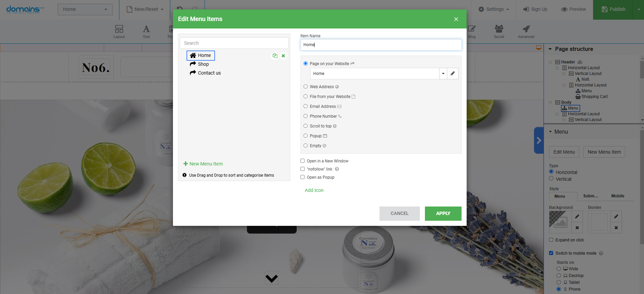Click the Apply button
644x294 pixels.
pyautogui.click(x=443, y=214)
